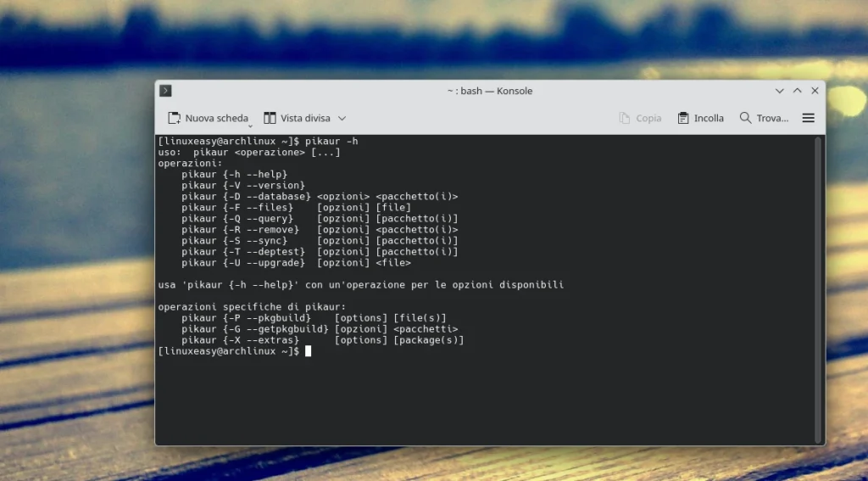The width and height of the screenshot is (868, 481).
Task: Click the 'uso: pikaur <operazione> [...]' line
Action: click(x=249, y=152)
